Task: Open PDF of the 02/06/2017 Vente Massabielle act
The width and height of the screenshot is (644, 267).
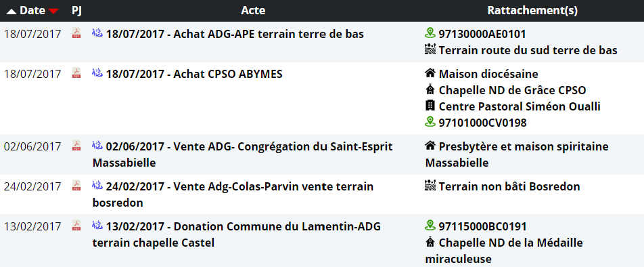Action: (x=76, y=146)
